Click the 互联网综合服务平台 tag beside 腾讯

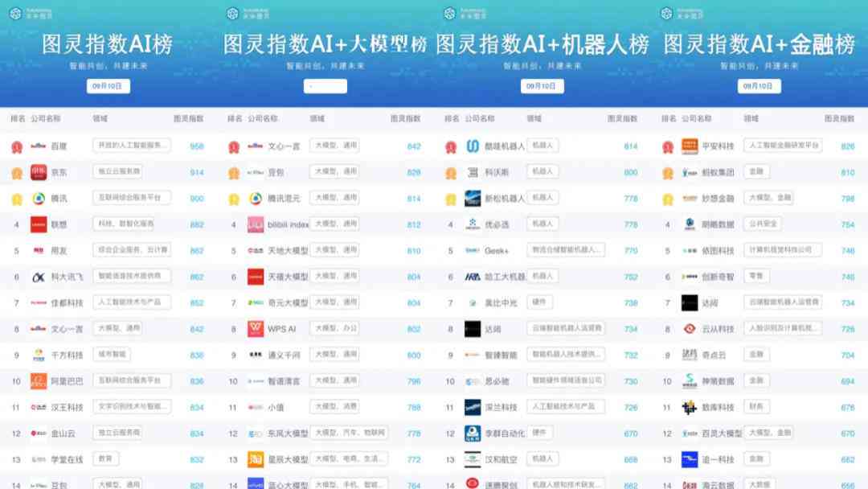(132, 198)
